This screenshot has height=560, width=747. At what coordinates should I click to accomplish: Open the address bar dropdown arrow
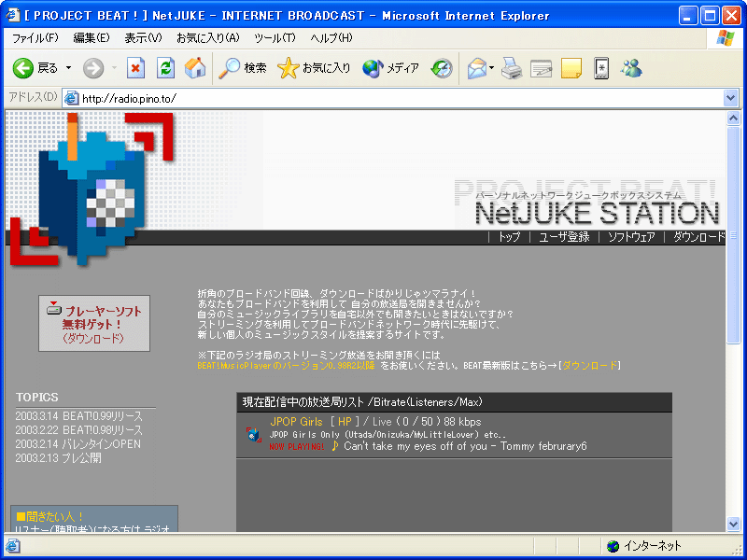coord(730,98)
